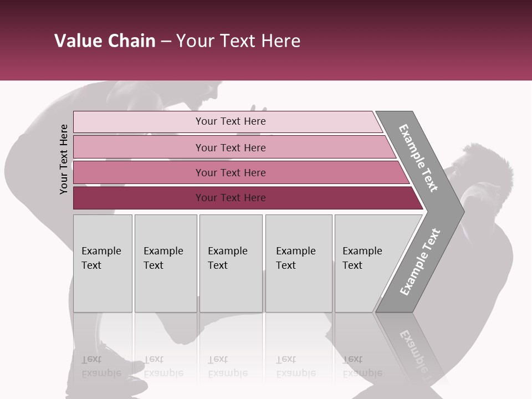Select the rightmost slanted Example Text box

366,263
